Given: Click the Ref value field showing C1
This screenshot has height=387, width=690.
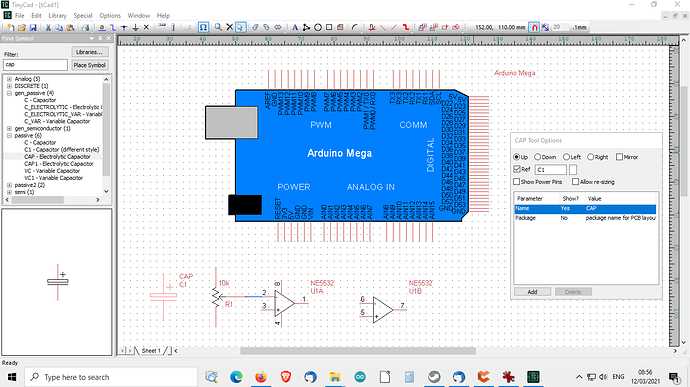Looking at the screenshot, I should pos(551,170).
